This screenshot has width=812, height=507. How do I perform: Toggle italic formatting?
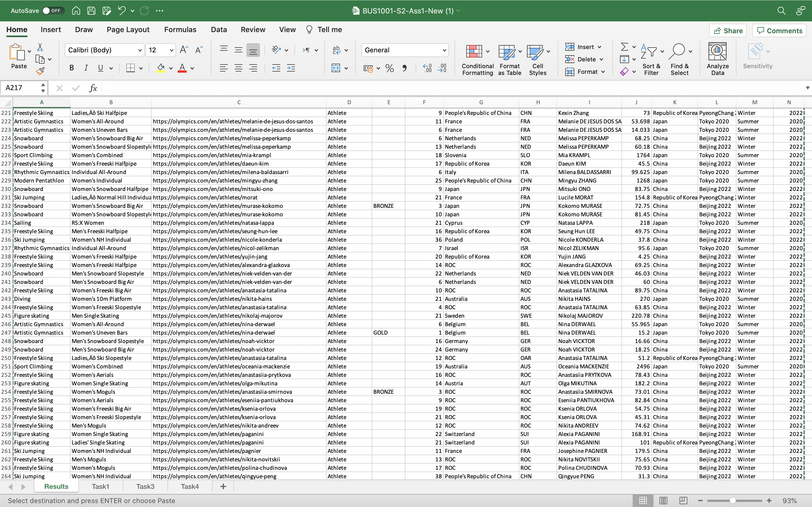point(86,68)
